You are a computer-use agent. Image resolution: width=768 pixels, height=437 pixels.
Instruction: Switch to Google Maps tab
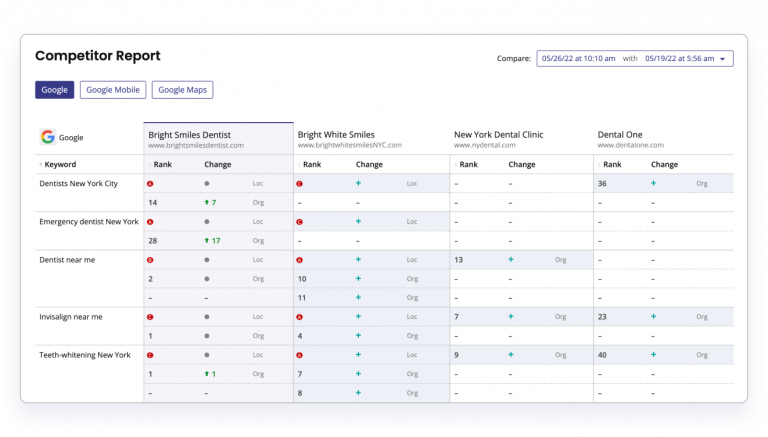(182, 90)
